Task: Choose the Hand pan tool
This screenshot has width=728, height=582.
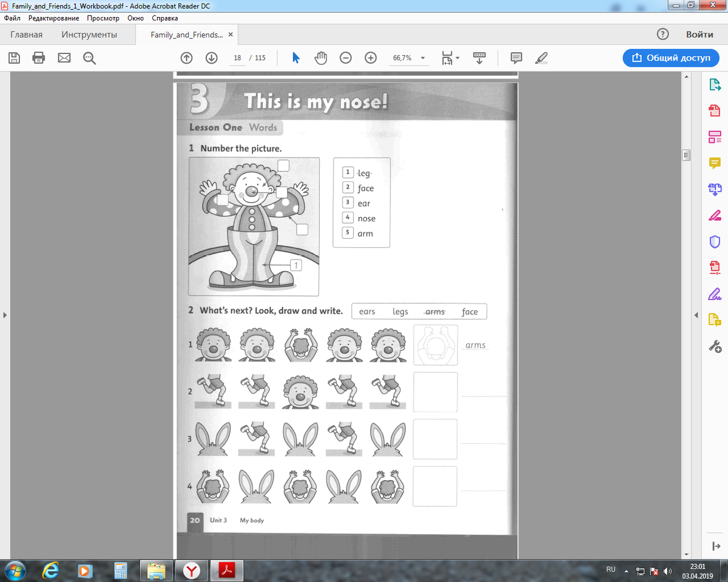Action: pos(321,58)
